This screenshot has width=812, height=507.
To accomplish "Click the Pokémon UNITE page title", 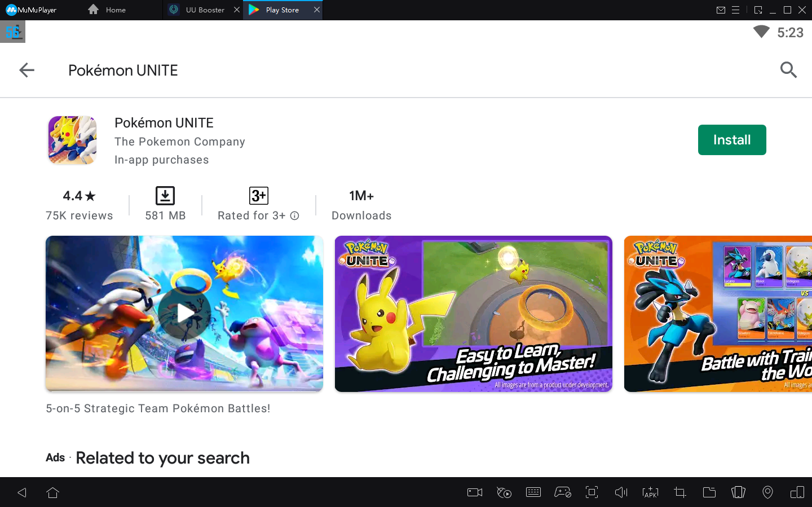I will pyautogui.click(x=123, y=70).
